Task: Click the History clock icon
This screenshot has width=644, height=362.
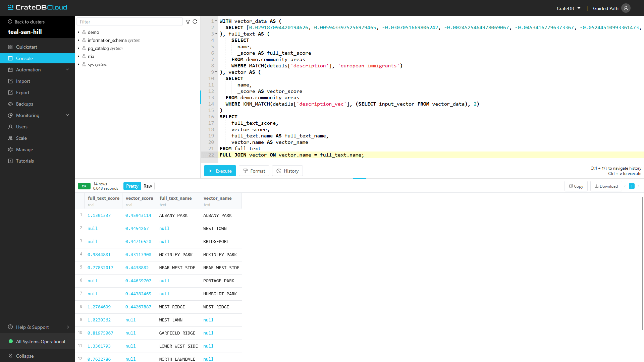Action: [279, 171]
